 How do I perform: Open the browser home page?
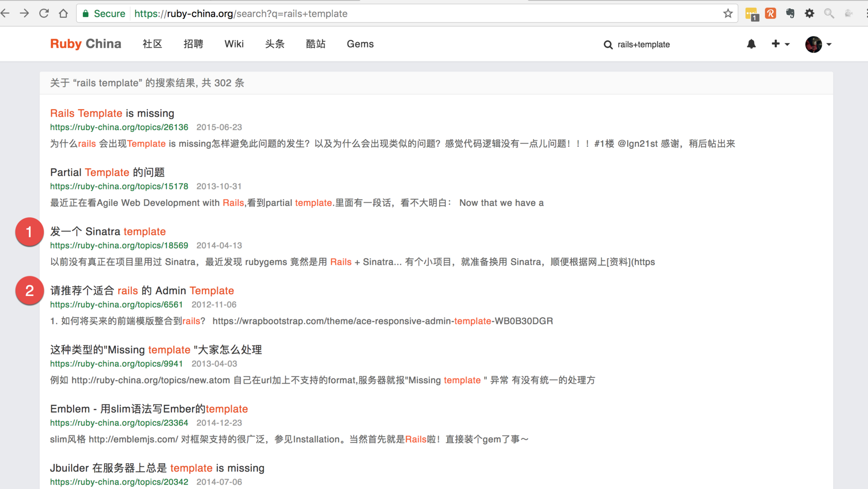63,14
